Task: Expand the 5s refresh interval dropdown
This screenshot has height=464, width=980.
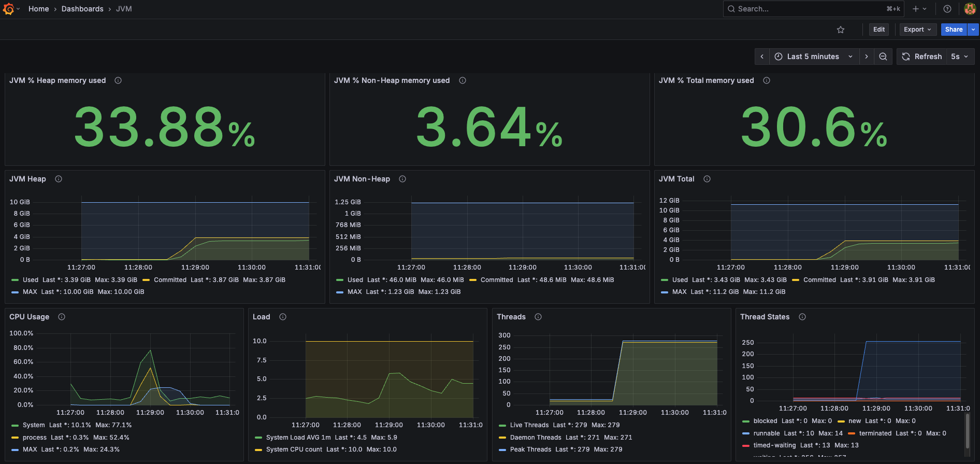Action: (x=960, y=57)
